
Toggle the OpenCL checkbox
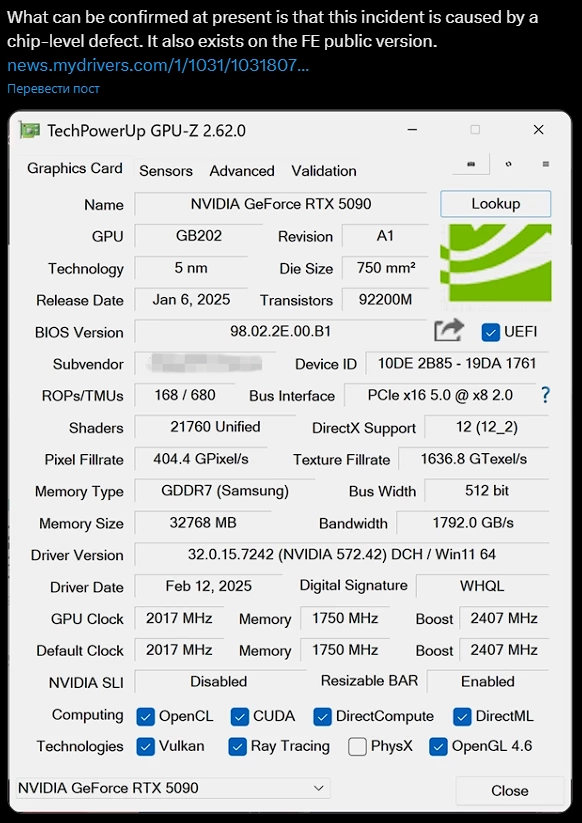pos(145,716)
